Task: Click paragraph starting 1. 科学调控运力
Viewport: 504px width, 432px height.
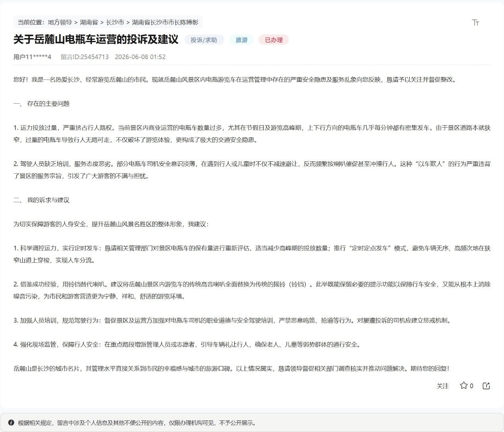Action: (252, 254)
